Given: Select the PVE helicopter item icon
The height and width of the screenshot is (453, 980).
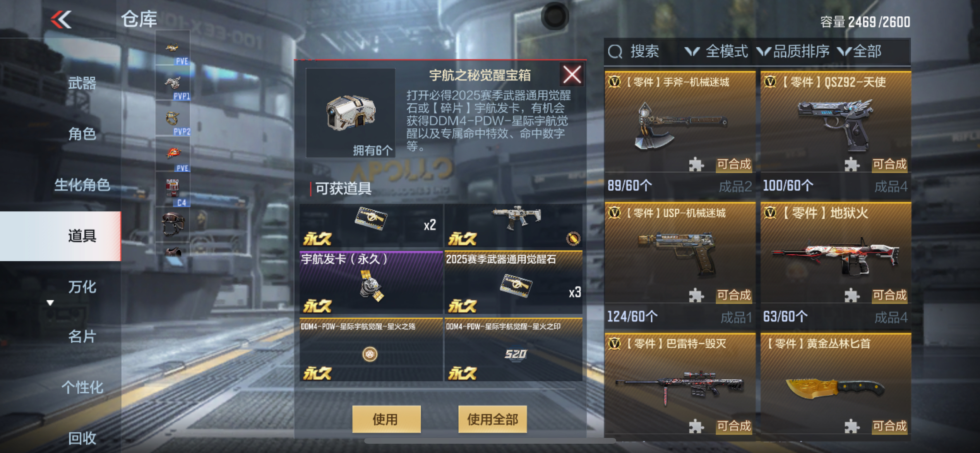Looking at the screenshot, I should point(173,48).
